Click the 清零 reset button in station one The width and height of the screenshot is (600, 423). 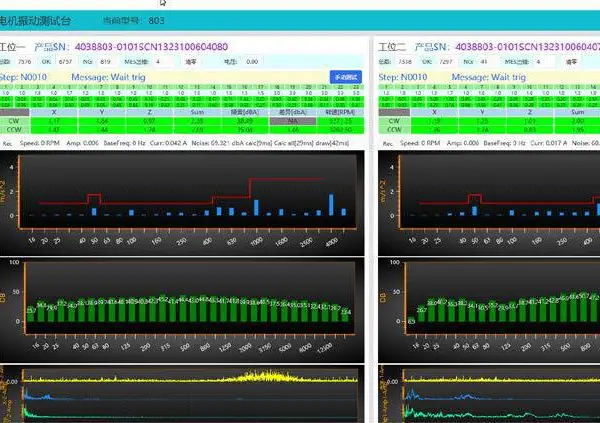pos(191,62)
